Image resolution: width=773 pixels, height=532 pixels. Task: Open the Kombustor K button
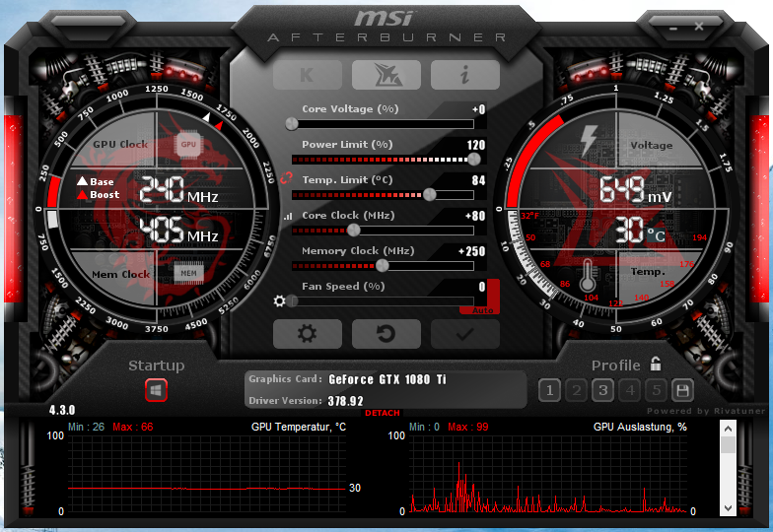click(308, 75)
